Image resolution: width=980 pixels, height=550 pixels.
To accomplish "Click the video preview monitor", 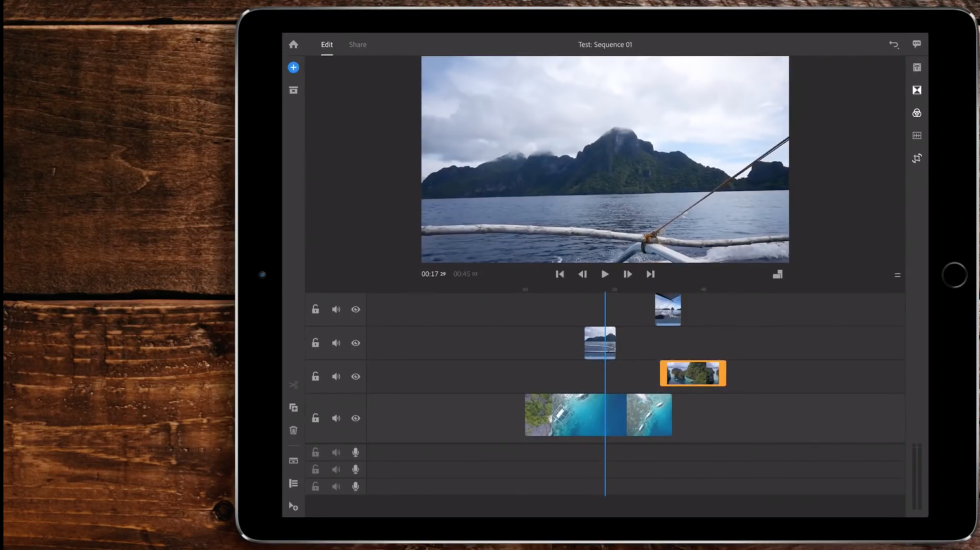I will click(x=605, y=159).
